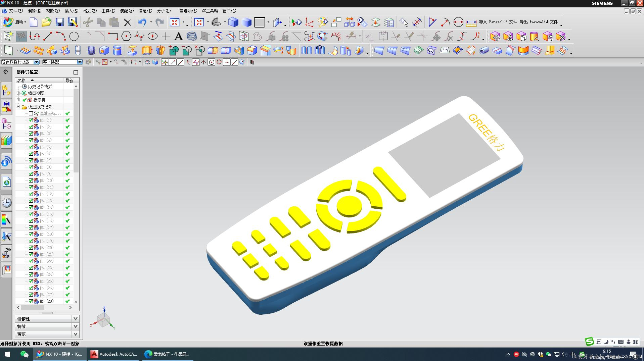Uncheck the 体 (17) checkbox
Viewport: 644px width, 361px height.
[31, 227]
